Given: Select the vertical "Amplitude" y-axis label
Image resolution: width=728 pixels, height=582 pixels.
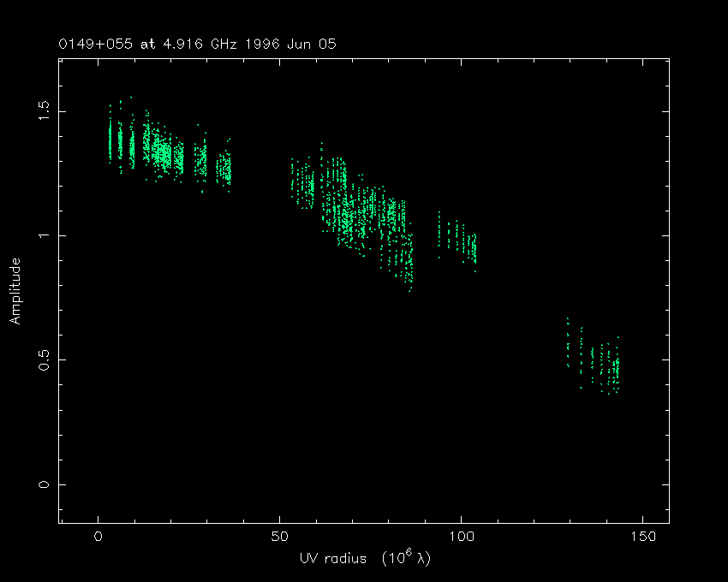Looking at the screenshot, I should tap(15, 291).
